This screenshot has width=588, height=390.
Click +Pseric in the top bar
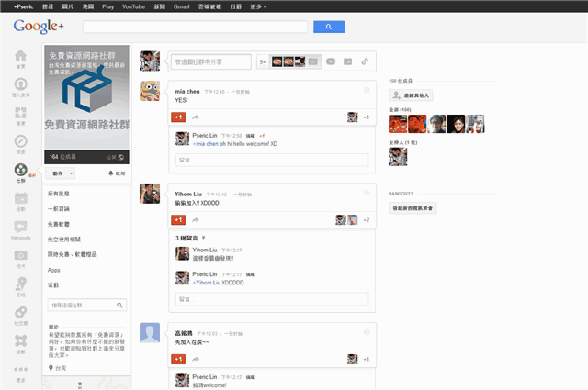(24, 6)
